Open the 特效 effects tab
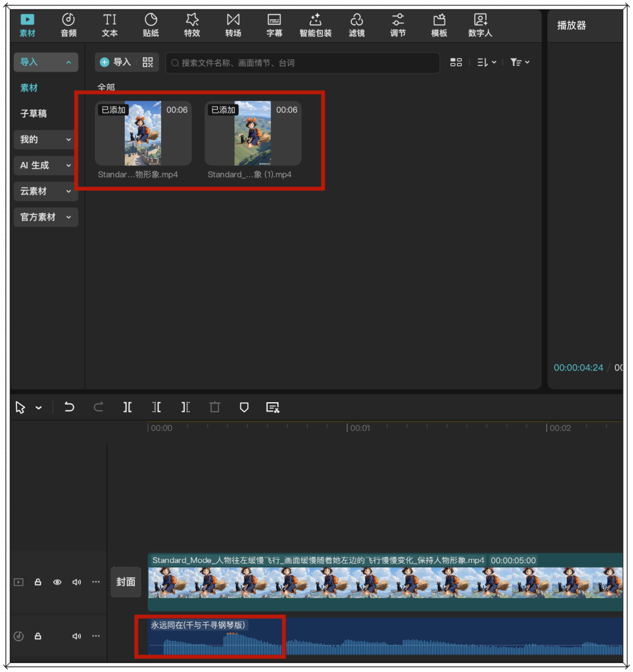The height and width of the screenshot is (672, 633). 192,25
